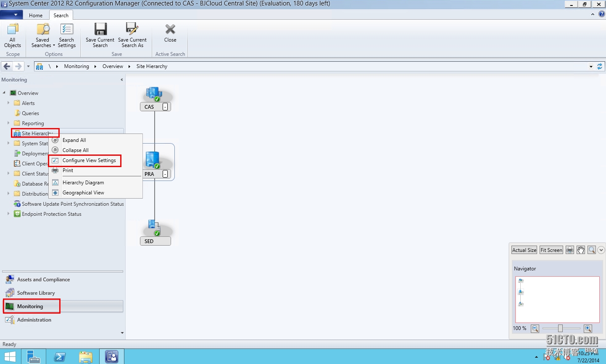
Task: Activate the pan hand tool
Action: click(x=581, y=250)
